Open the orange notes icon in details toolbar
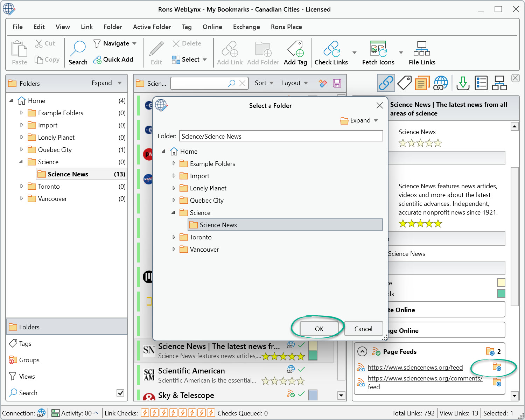Screen dimensions: 525x420 pyautogui.click(x=422, y=83)
